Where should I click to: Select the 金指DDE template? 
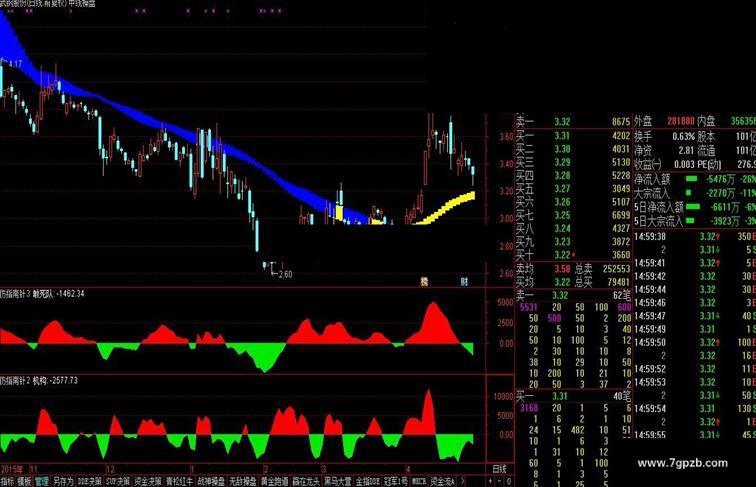(x=368, y=481)
